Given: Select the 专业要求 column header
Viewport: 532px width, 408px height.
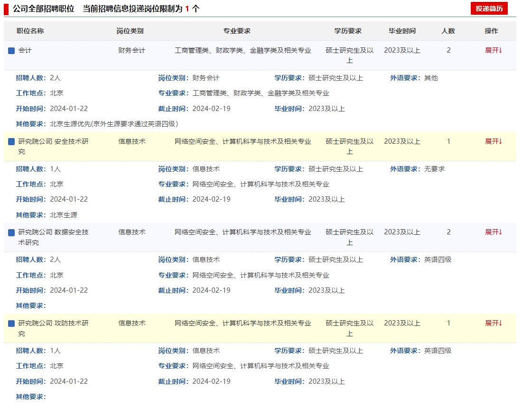Looking at the screenshot, I should pos(237,31).
